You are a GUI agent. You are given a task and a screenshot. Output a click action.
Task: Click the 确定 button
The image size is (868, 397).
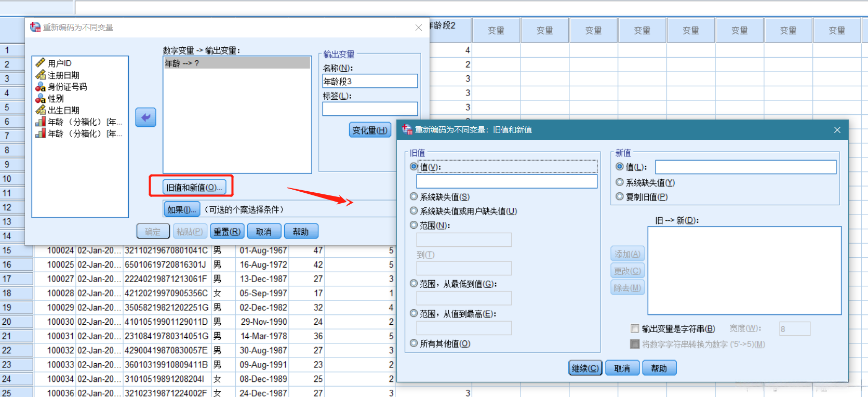coord(153,232)
